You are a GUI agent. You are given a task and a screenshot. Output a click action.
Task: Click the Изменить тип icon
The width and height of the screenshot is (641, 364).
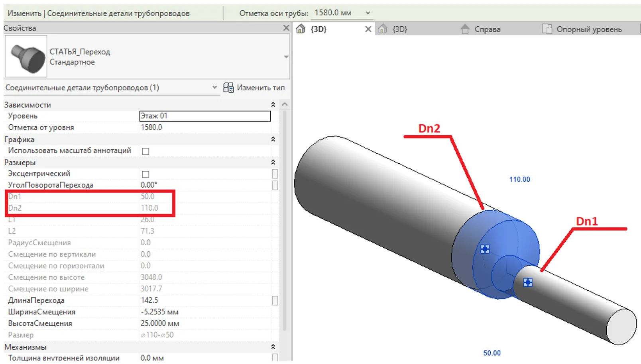tap(228, 88)
